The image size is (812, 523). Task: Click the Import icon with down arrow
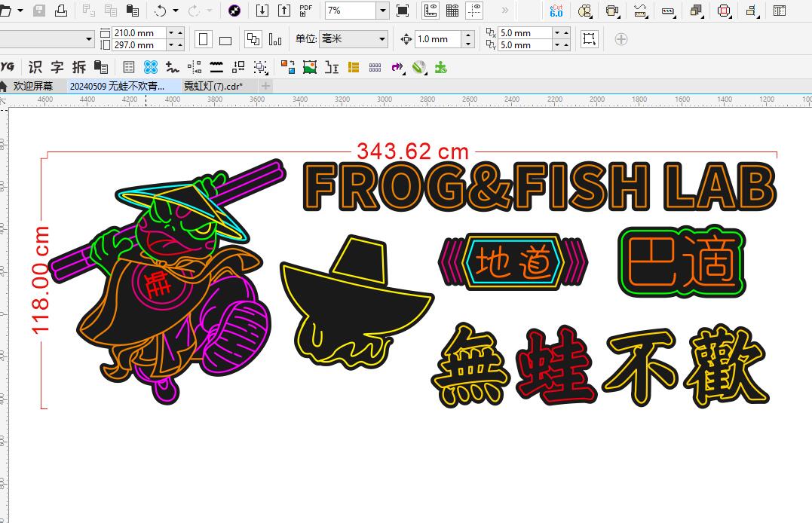point(262,11)
